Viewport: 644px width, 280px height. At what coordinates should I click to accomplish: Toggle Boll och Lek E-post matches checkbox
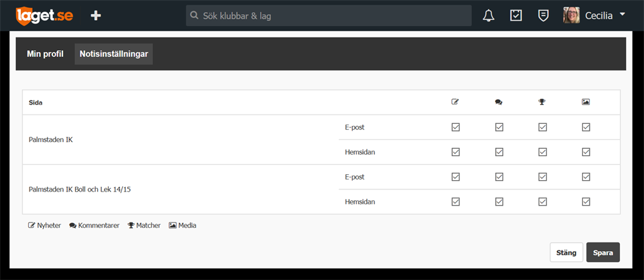pos(543,177)
